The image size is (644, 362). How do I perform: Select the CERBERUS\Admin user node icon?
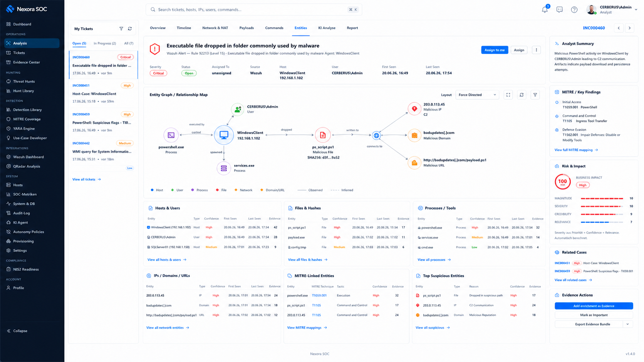[238, 109]
